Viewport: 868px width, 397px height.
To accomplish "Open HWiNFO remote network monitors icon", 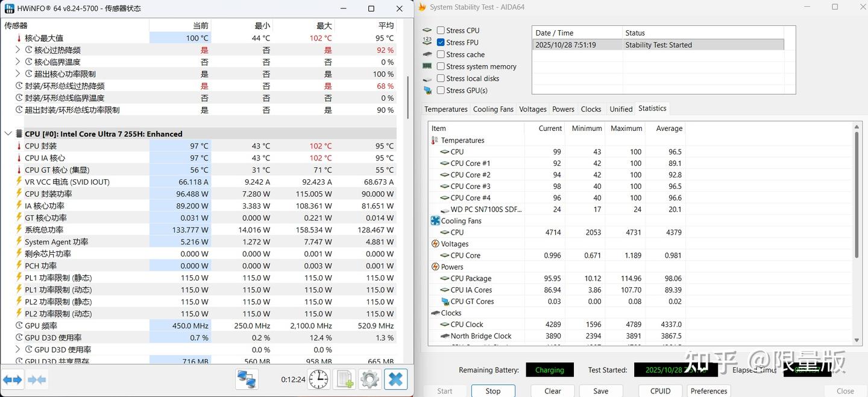I will coord(247,380).
